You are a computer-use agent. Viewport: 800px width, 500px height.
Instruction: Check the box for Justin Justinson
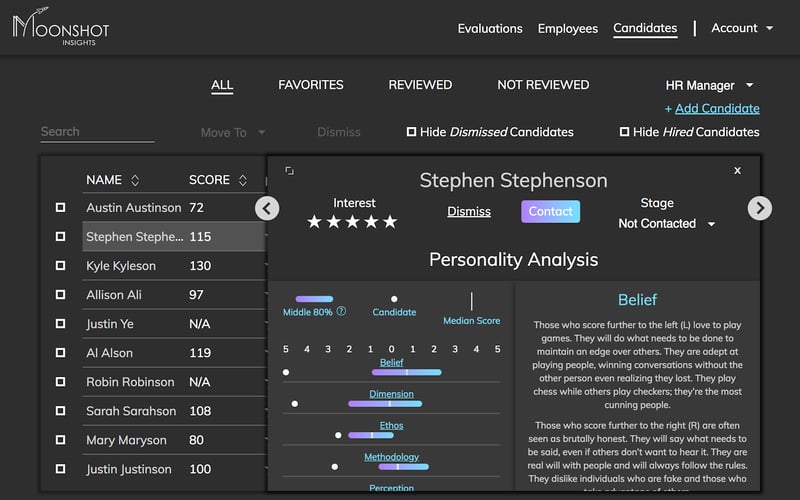click(x=60, y=469)
